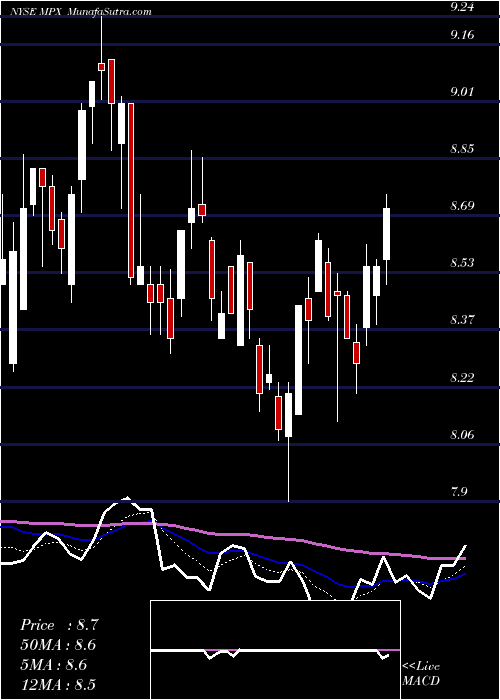Click the Price : 8.7 readout

(x=58, y=625)
